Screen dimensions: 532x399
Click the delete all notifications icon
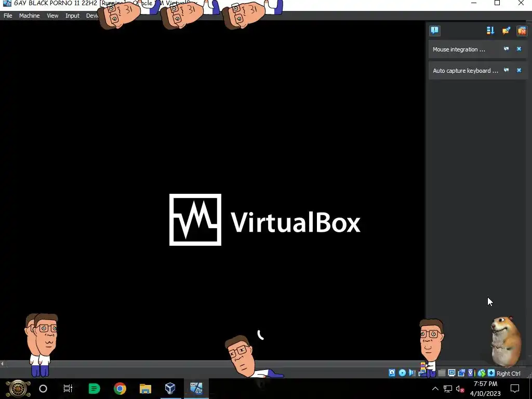click(522, 31)
